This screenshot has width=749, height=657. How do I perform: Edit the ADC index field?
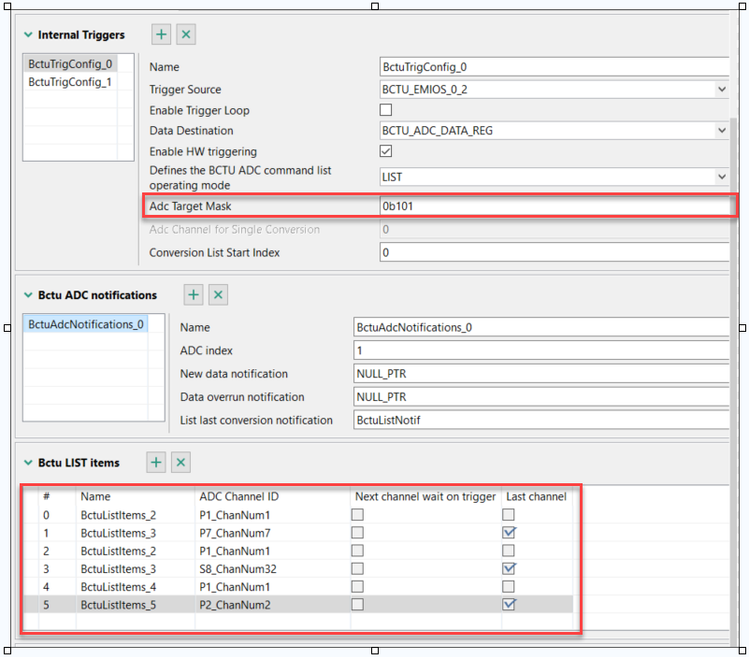[x=541, y=351]
